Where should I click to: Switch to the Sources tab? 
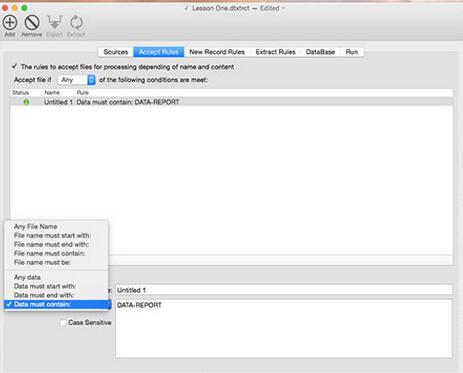(x=116, y=52)
